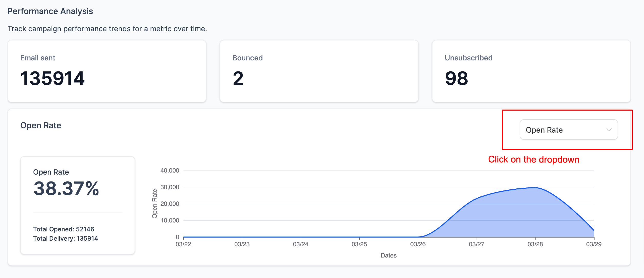
Task: Click the Bounced stat card
Action: point(319,71)
